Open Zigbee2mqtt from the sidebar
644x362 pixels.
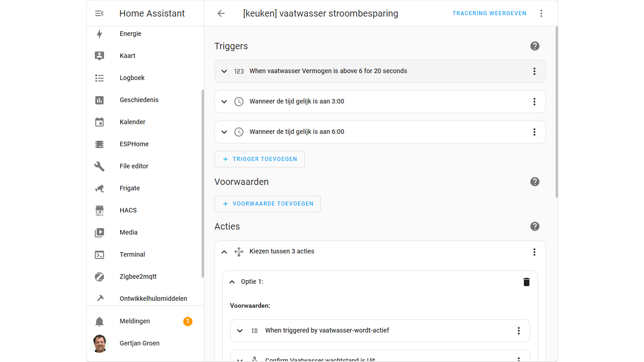[138, 276]
